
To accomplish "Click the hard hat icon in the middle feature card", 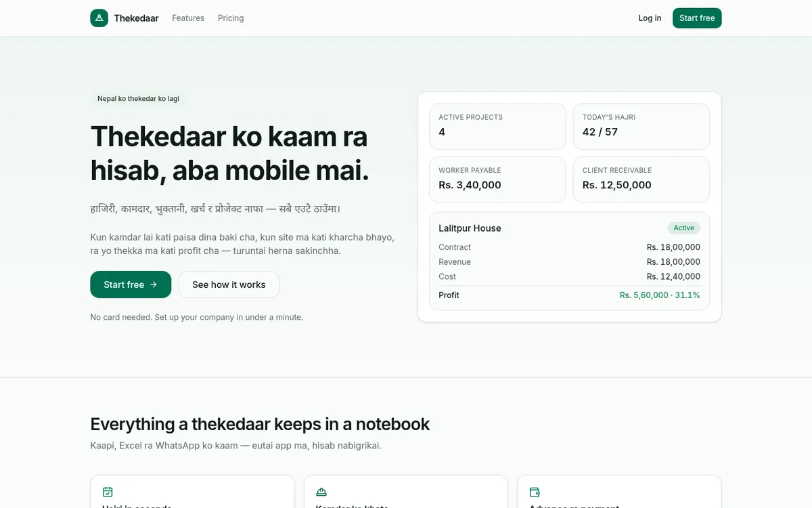I will (x=321, y=492).
